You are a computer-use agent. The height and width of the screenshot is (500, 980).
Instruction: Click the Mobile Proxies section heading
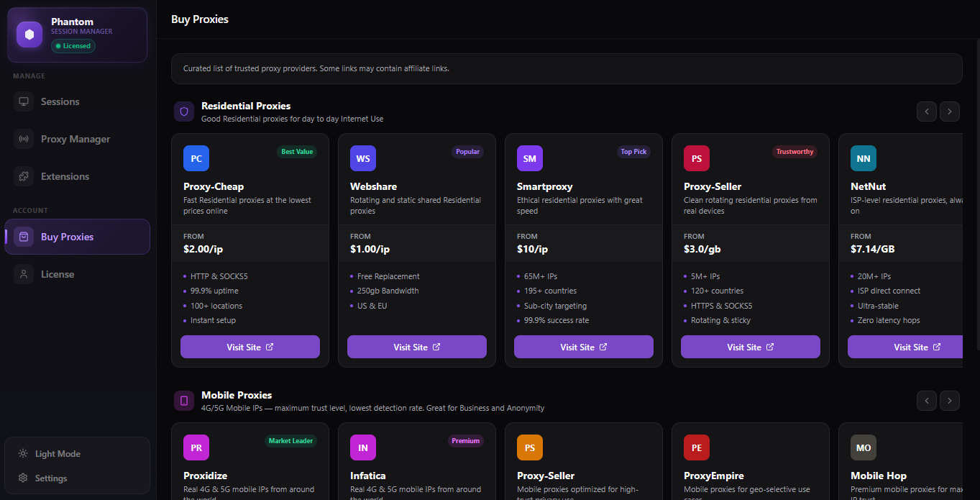[x=237, y=395]
